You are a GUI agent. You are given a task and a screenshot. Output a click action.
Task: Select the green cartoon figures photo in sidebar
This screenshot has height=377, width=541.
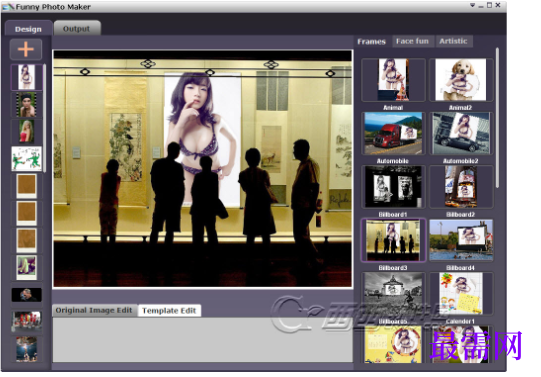pos(27,159)
